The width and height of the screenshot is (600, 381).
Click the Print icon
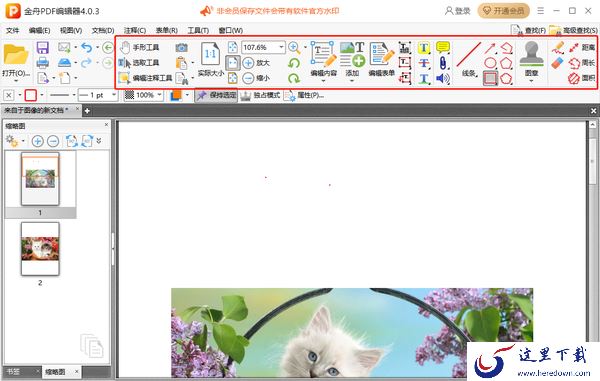[42, 63]
